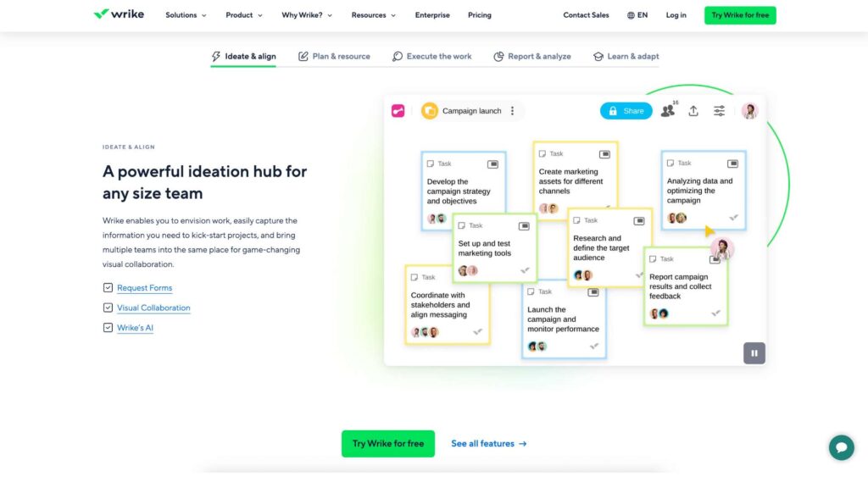Follow the See all features link
The width and height of the screenshot is (868, 488).
click(489, 443)
